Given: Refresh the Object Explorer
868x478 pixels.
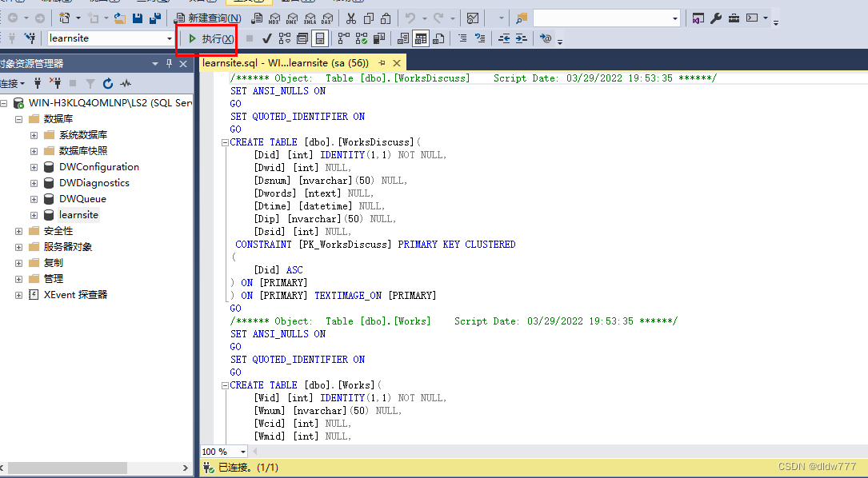Looking at the screenshot, I should 108,84.
